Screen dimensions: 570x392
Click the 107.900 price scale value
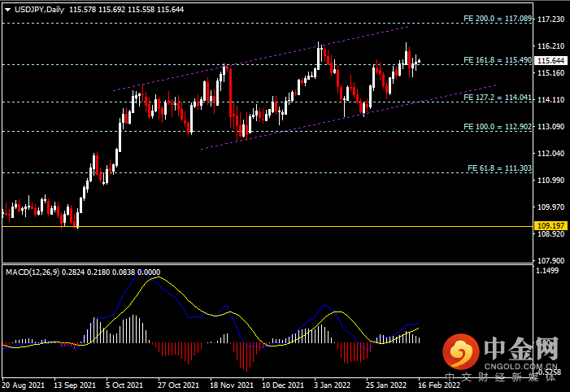pyautogui.click(x=550, y=261)
